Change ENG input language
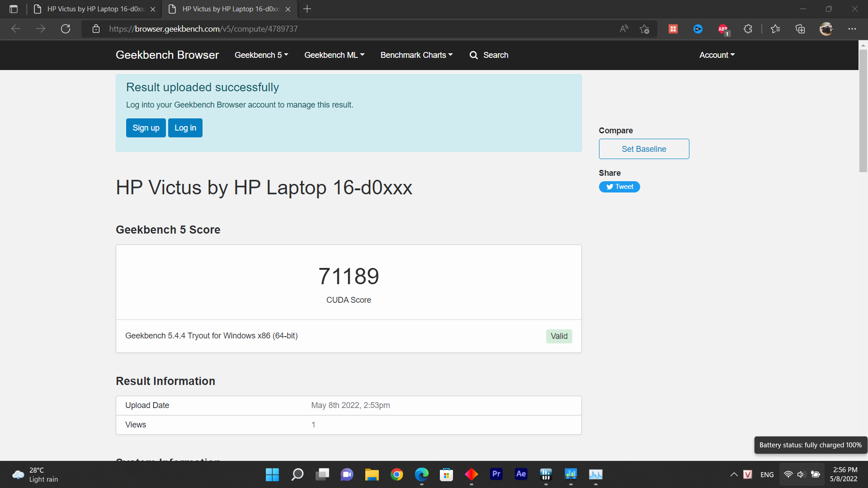The width and height of the screenshot is (868, 488). [767, 474]
